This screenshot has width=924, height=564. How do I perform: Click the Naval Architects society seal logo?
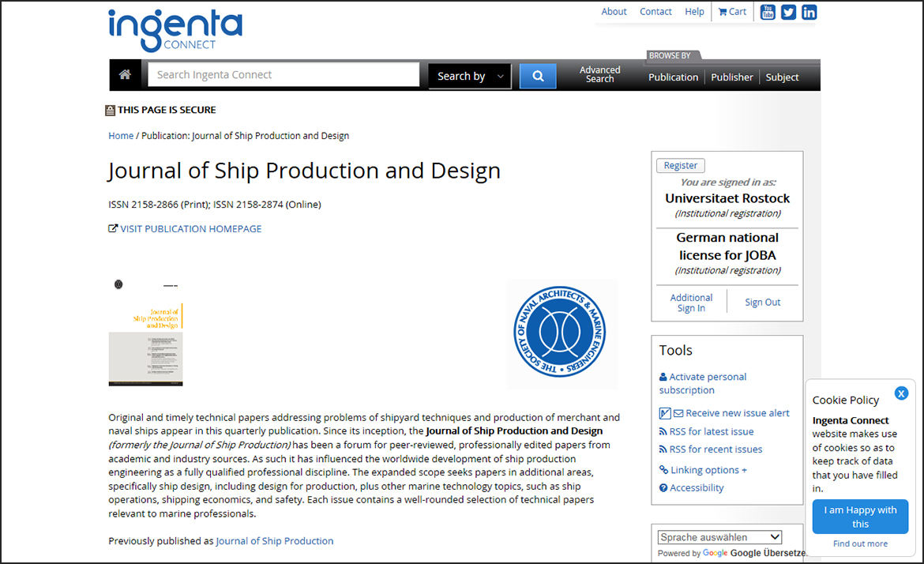[x=560, y=332]
